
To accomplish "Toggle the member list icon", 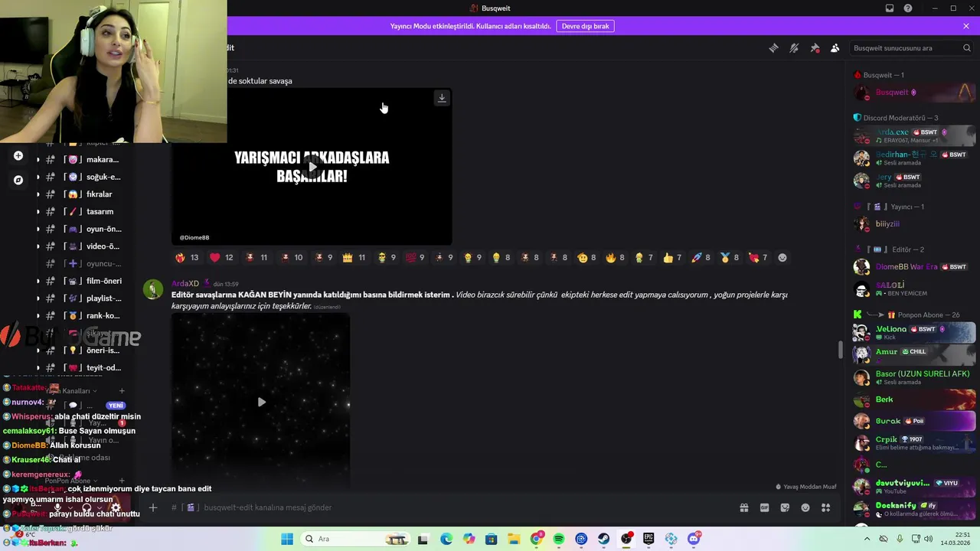I will [x=835, y=47].
